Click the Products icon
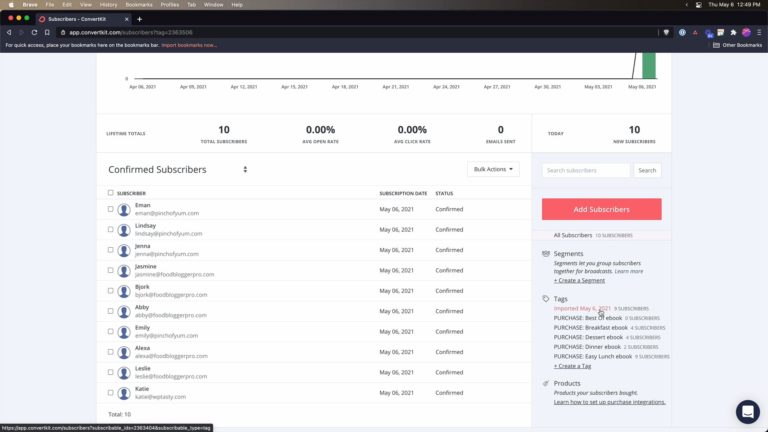Viewport: 768px width, 432px height. pyautogui.click(x=546, y=384)
